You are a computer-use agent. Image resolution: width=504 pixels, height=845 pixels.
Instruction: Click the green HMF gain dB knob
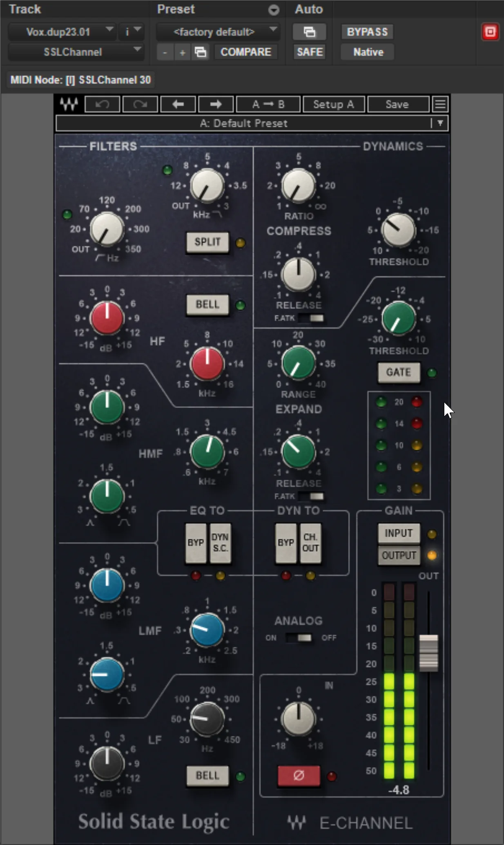(107, 407)
